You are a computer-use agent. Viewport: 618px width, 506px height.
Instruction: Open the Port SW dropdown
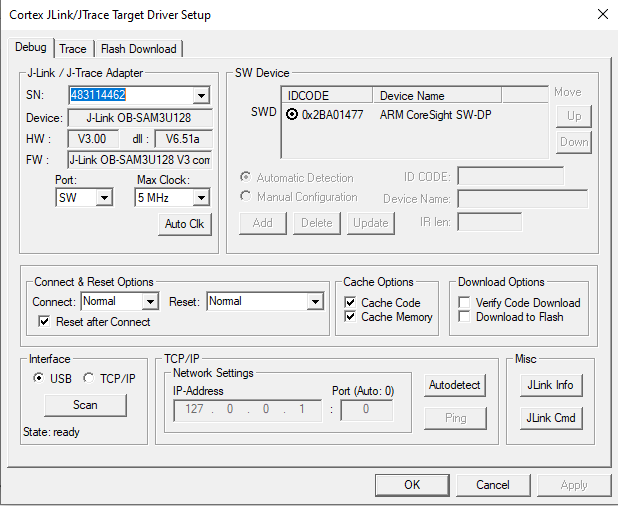pyautogui.click(x=104, y=197)
